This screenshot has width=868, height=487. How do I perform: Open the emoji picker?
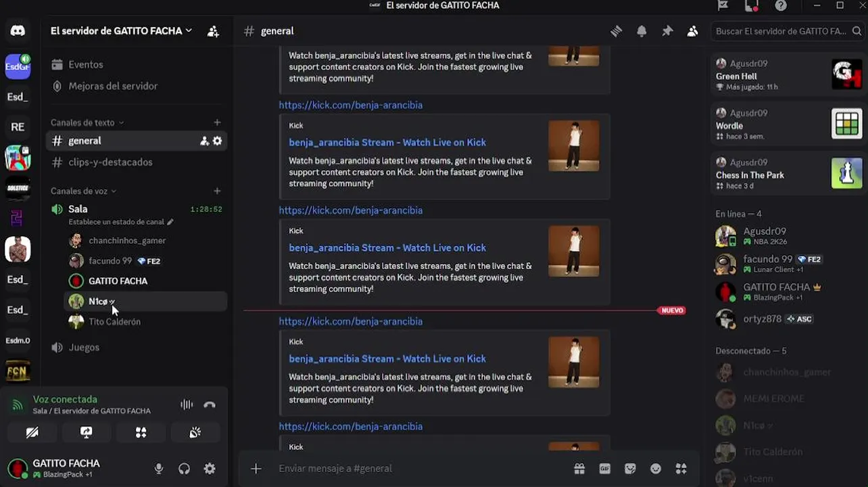pyautogui.click(x=656, y=468)
